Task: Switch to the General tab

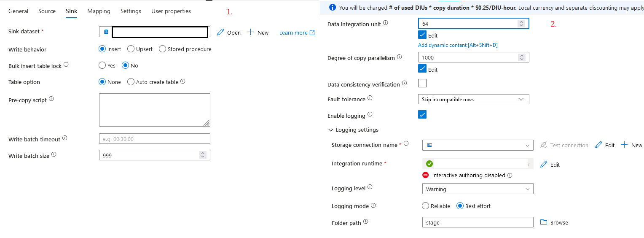Action: pyautogui.click(x=19, y=11)
